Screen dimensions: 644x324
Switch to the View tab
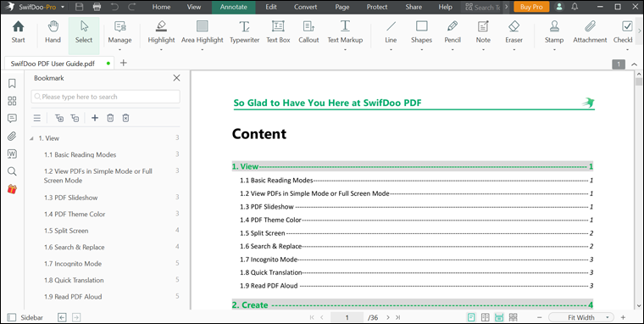(x=194, y=7)
